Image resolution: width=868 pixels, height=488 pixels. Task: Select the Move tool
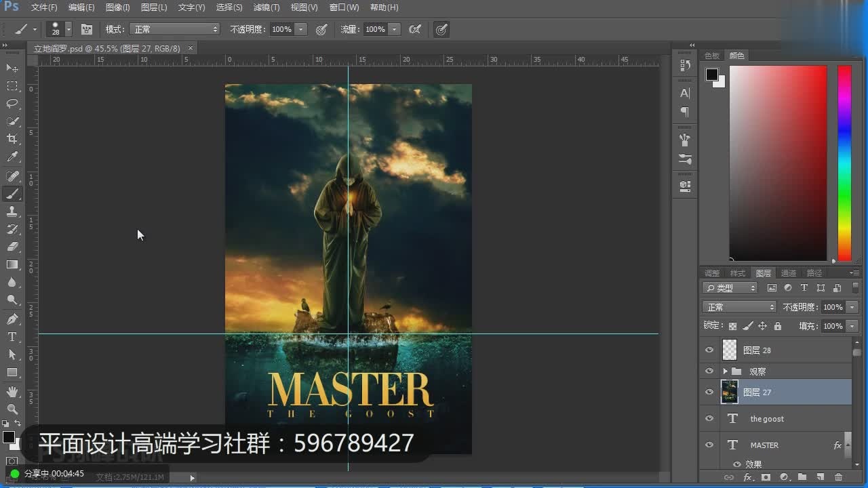click(x=12, y=68)
